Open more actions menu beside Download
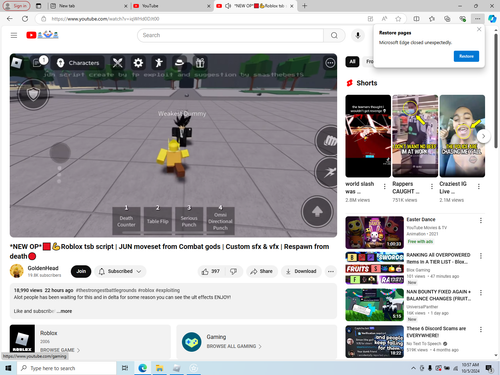This screenshot has width=500, height=375. point(331,271)
